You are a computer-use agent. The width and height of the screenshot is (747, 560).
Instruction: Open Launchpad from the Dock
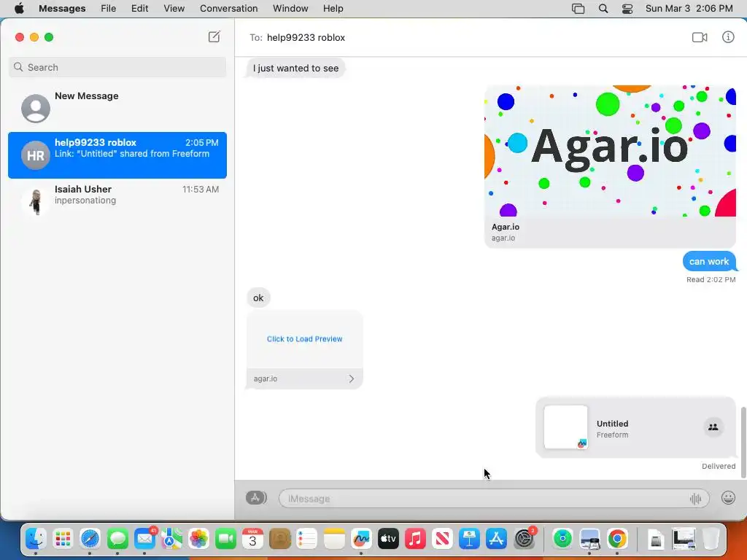tap(63, 539)
